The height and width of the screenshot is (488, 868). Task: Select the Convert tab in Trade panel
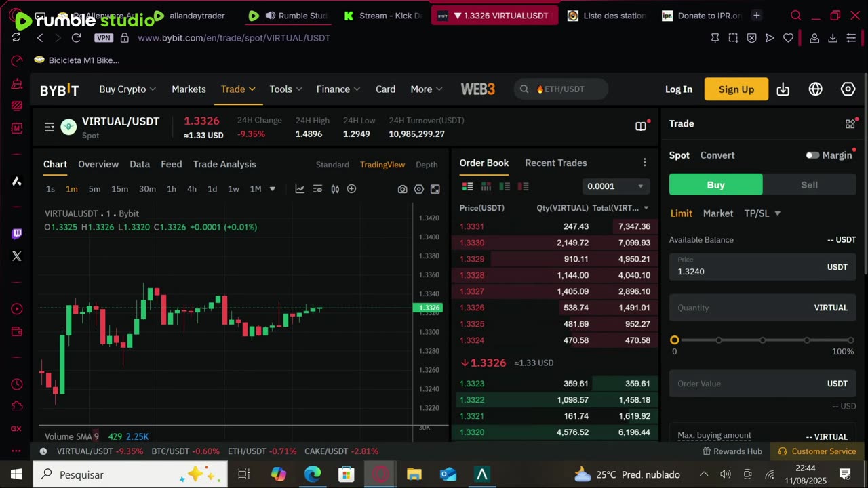(x=717, y=155)
